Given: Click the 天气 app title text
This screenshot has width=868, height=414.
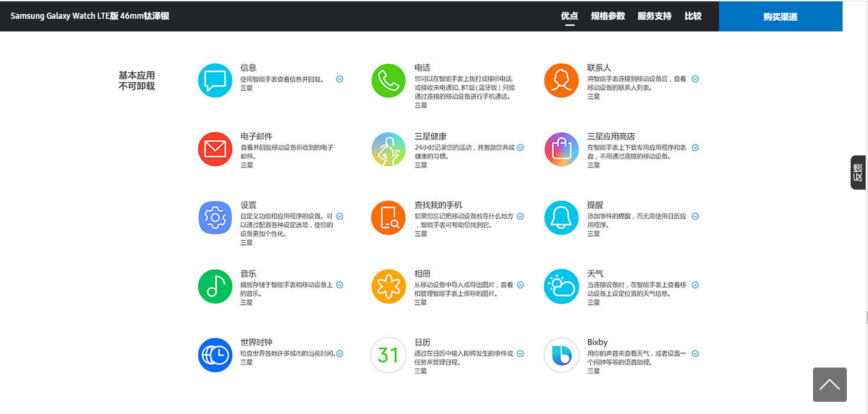Looking at the screenshot, I should tap(595, 273).
